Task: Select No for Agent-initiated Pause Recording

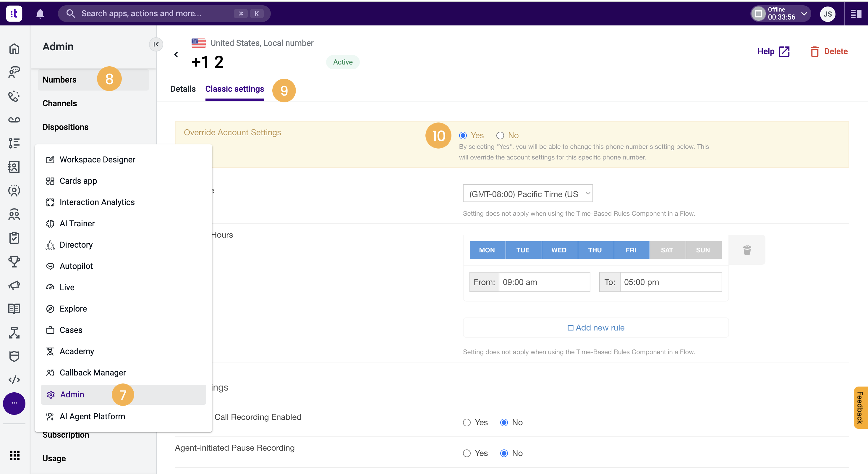Action: coord(504,453)
